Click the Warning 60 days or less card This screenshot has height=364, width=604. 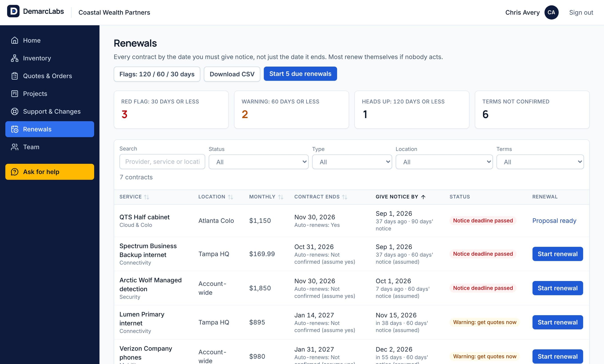[x=292, y=110]
